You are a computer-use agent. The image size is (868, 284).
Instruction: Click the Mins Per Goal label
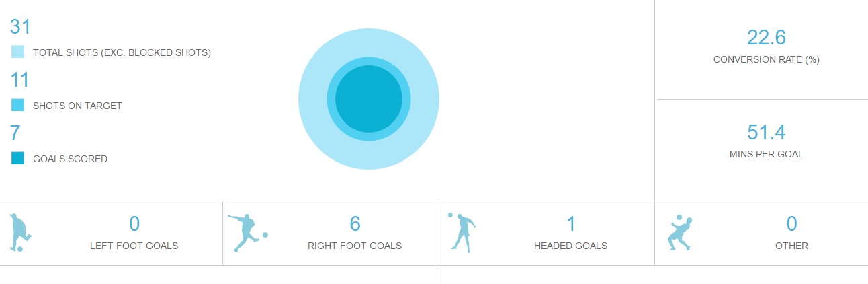click(x=767, y=154)
